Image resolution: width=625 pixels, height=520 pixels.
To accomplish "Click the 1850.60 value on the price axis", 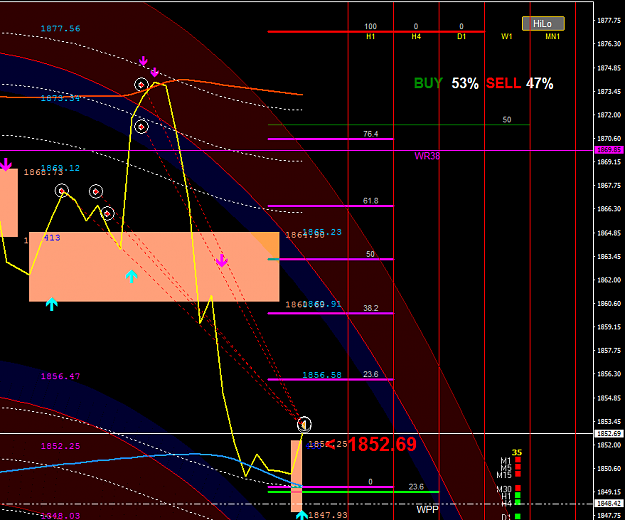I will pyautogui.click(x=609, y=468).
